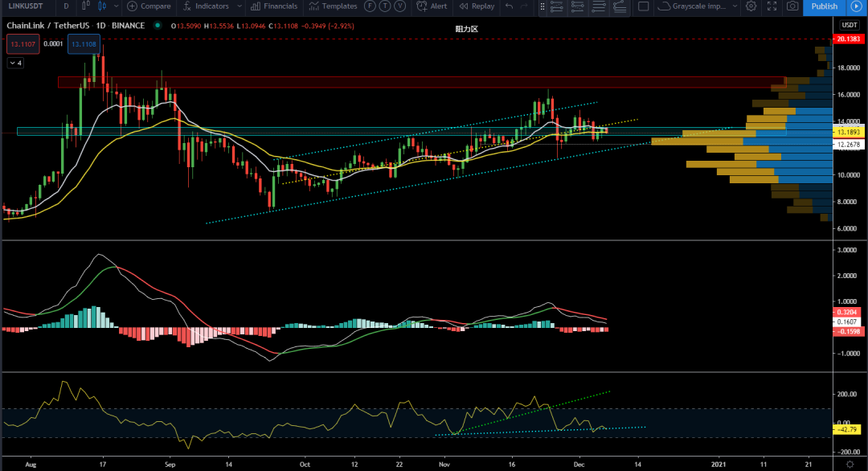
Task: Click the play button beside Publish
Action: tap(856, 6)
